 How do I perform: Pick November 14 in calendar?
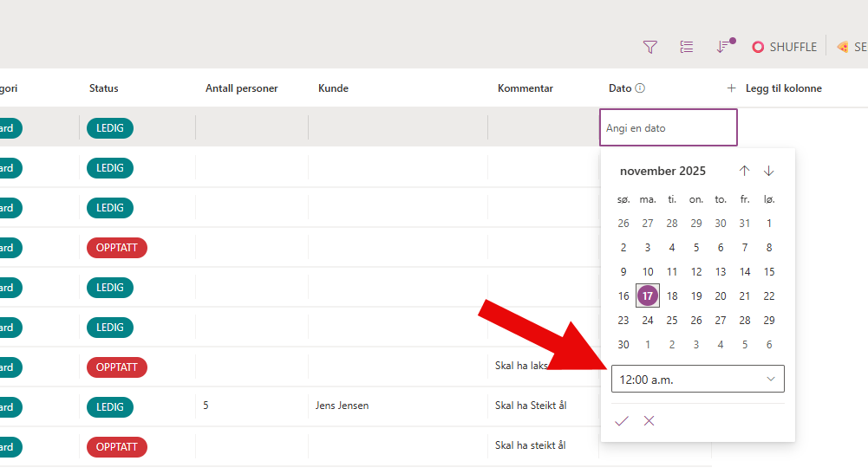(x=745, y=271)
